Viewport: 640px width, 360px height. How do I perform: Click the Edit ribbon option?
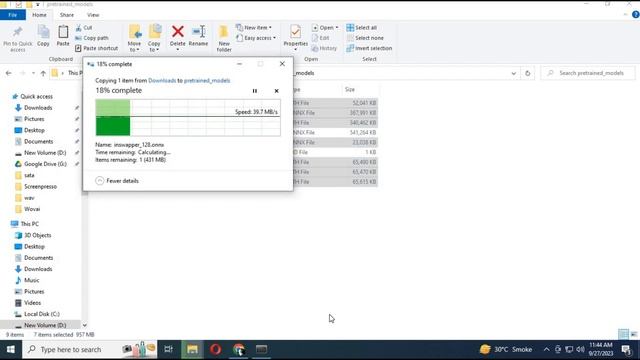[321, 38]
